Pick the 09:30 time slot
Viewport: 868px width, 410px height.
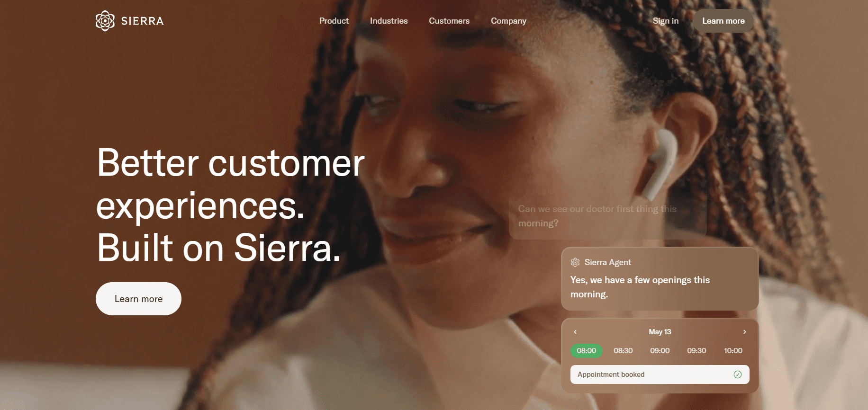(696, 351)
